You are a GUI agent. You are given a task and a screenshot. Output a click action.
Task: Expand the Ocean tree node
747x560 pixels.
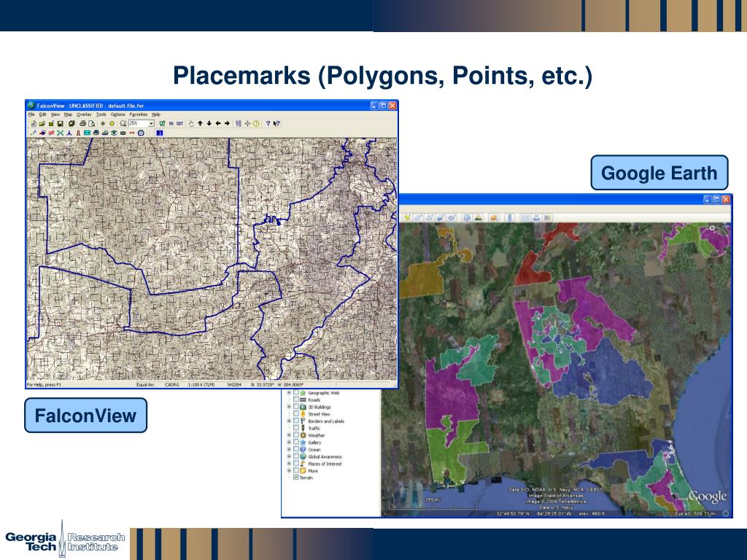289,449
